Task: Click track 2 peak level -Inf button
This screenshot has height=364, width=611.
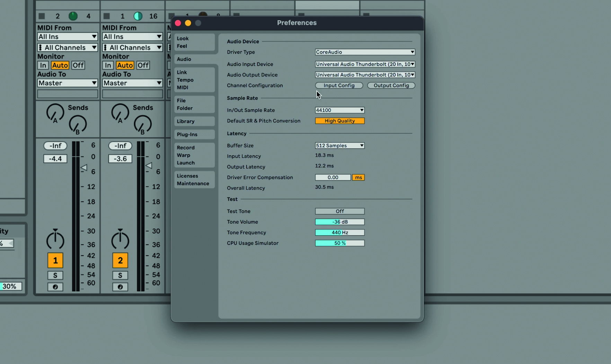Action: pos(120,146)
